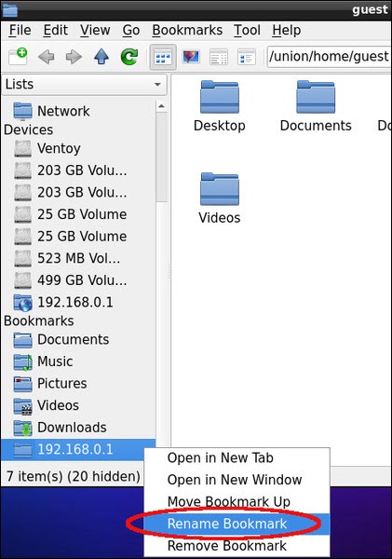
Task: Click the side pane scroll up arrow
Action: 161,106
